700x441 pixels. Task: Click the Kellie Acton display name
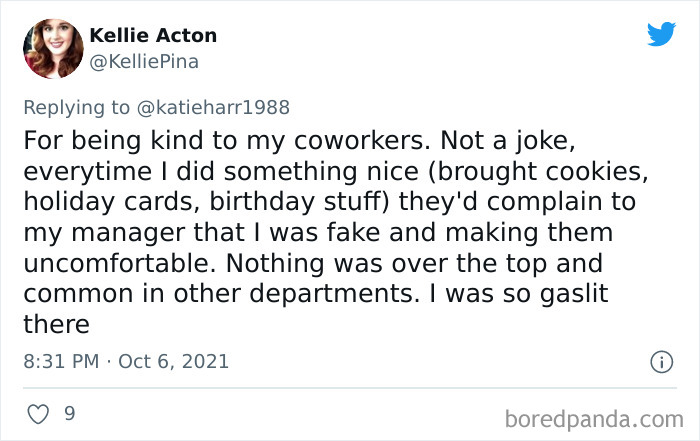(x=153, y=36)
